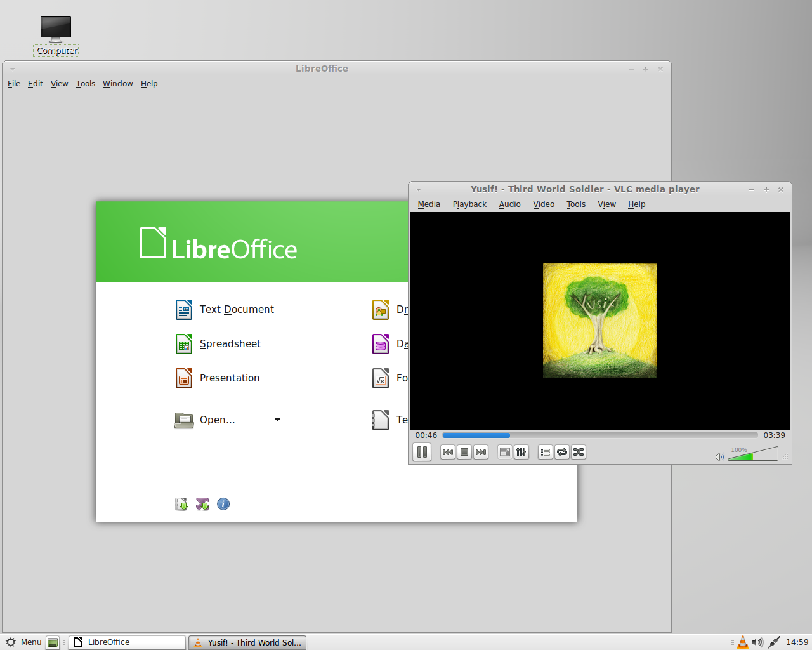Viewport: 812px width, 650px height.
Task: Click the add extensions icon in LibreOffice
Action: pyautogui.click(x=202, y=504)
